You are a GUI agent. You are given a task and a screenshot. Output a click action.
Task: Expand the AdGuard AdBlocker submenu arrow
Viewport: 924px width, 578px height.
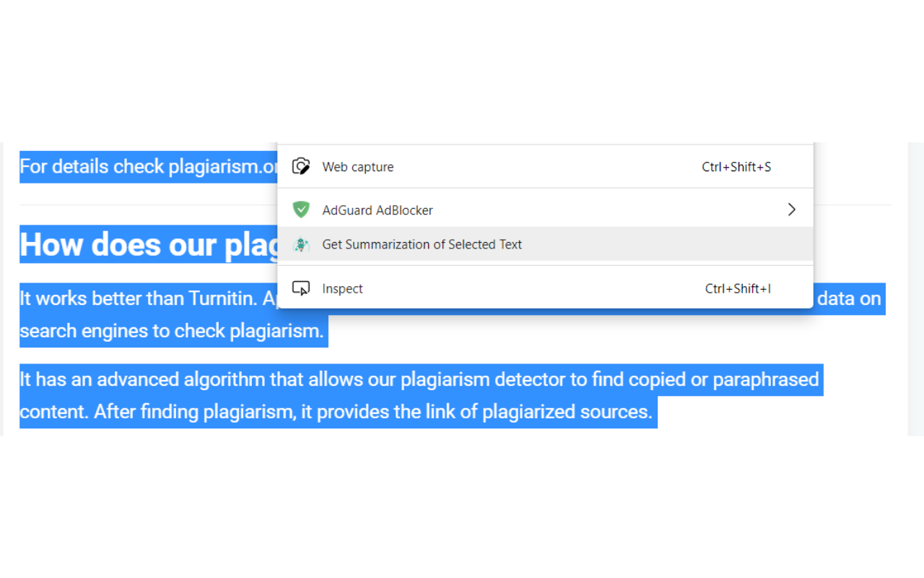pos(791,210)
